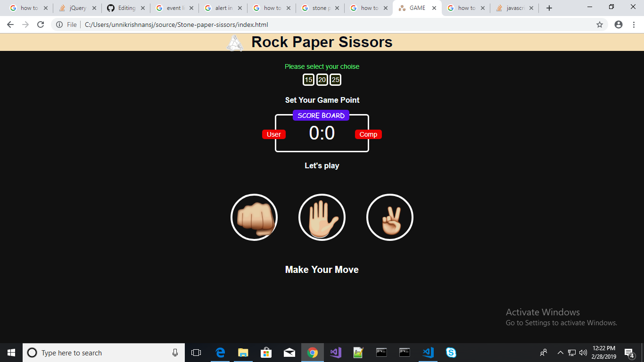The height and width of the screenshot is (362, 644).
Task: Open Visual Studio from the taskbar
Action: 336,353
